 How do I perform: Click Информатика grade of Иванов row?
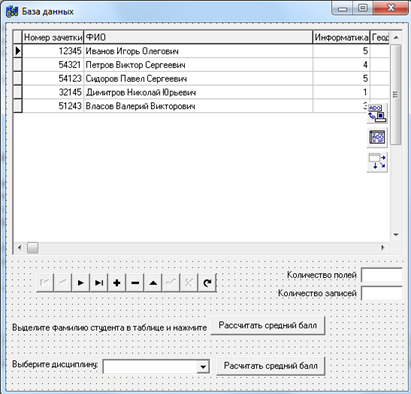[341, 51]
